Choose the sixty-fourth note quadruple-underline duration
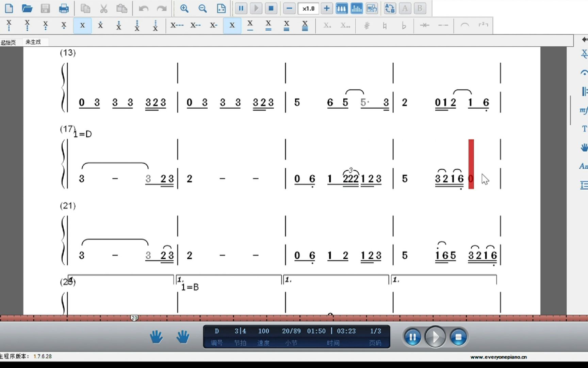Image resolution: width=588 pixels, height=368 pixels. click(305, 26)
